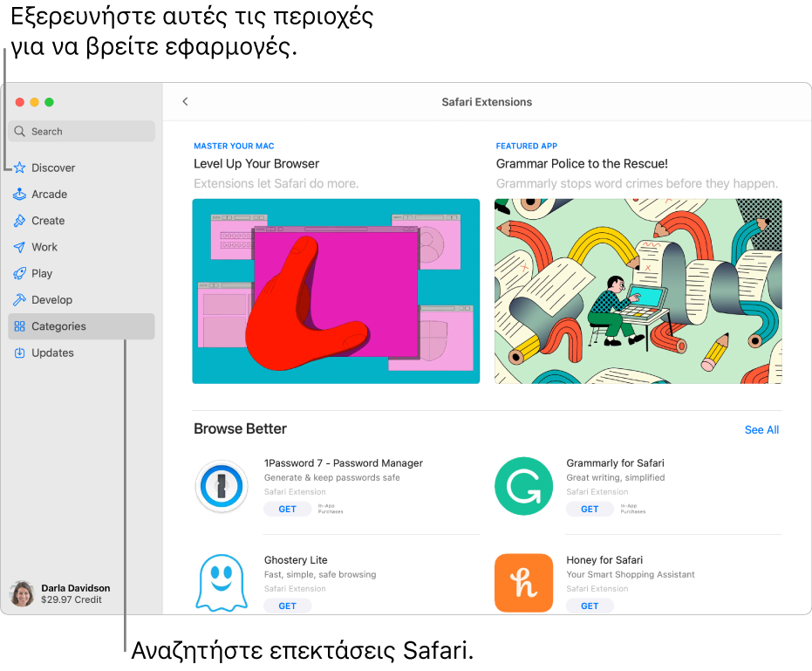Open the Updates section
The width and height of the screenshot is (812, 671).
81,353
